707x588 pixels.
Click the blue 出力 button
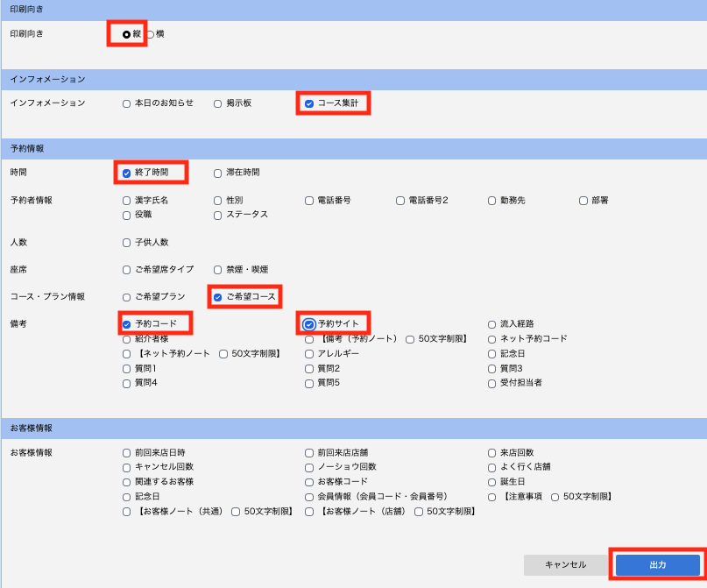coord(657,564)
